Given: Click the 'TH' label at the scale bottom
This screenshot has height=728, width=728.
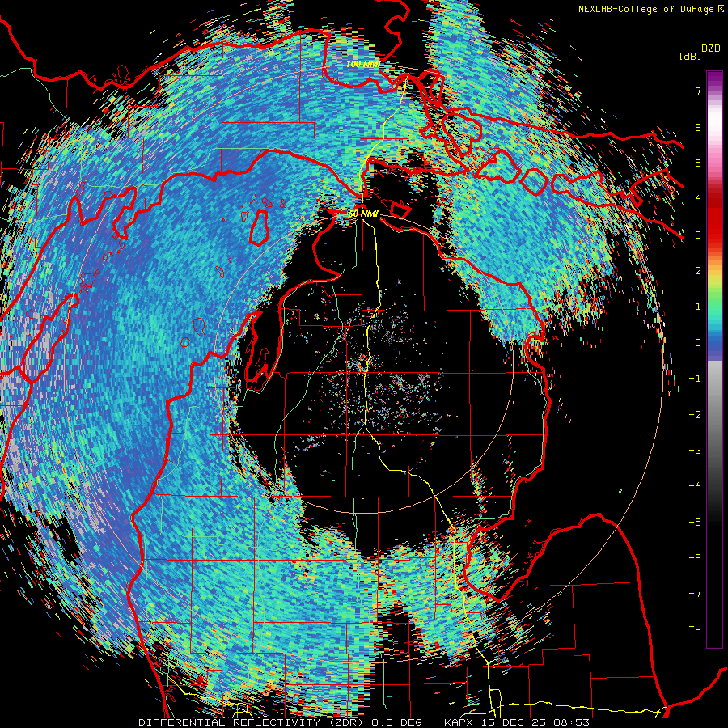Looking at the screenshot, I should click(x=695, y=630).
